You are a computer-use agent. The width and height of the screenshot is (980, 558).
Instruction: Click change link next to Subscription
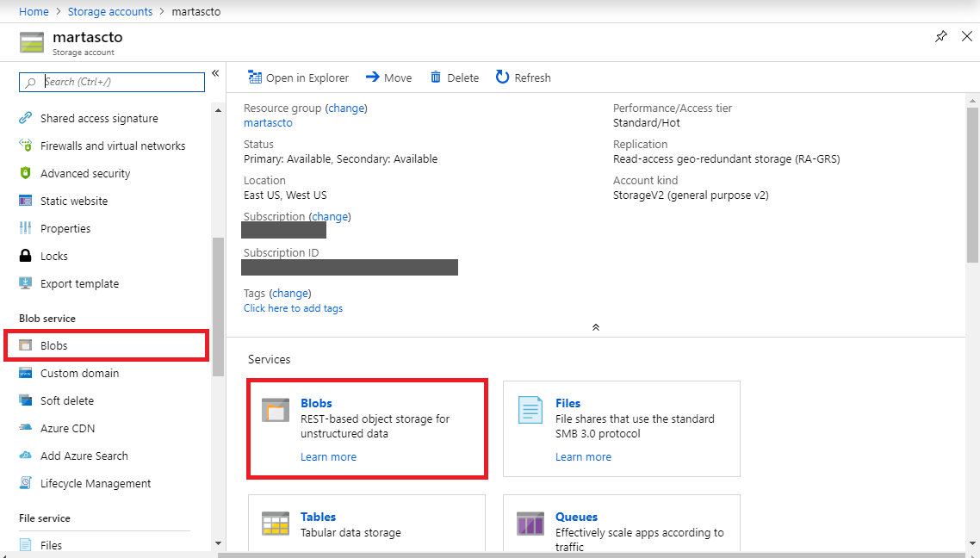click(x=330, y=216)
